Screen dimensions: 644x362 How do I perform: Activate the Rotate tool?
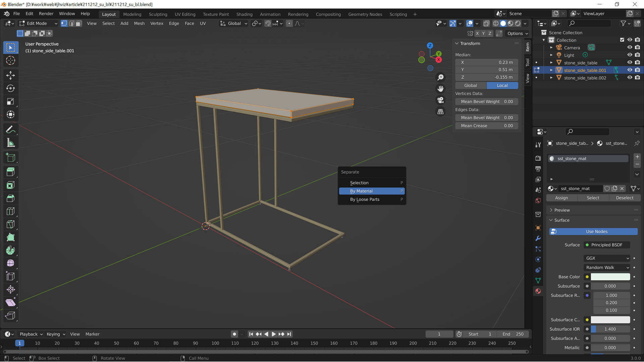pyautogui.click(x=10, y=88)
